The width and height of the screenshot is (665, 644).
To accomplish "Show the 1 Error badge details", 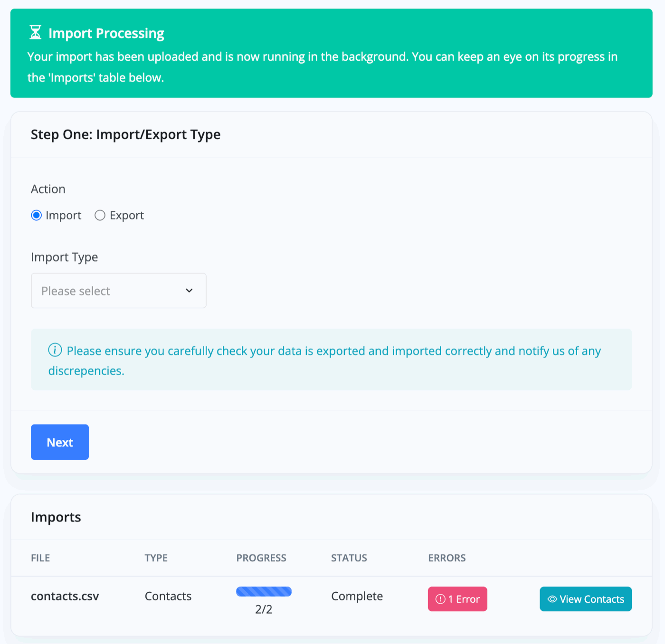I will coord(457,599).
